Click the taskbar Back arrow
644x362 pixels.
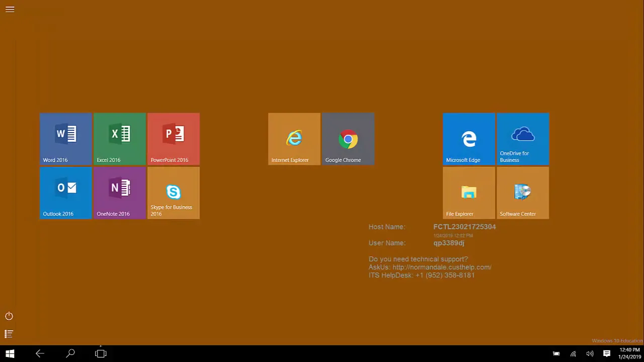(x=40, y=353)
